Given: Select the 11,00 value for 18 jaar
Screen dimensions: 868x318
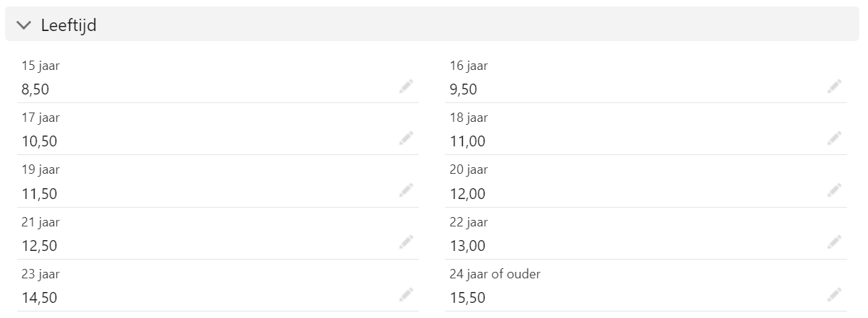Looking at the screenshot, I should coord(468,141).
